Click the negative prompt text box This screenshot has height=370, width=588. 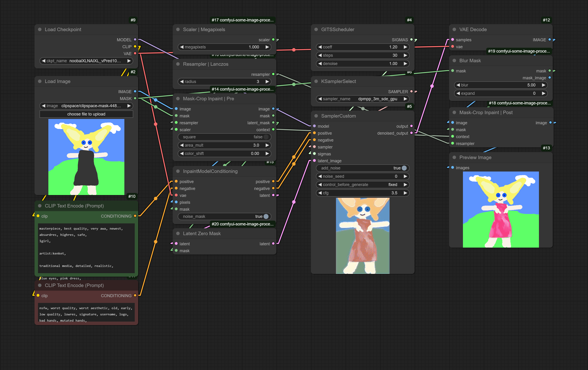[86, 312]
